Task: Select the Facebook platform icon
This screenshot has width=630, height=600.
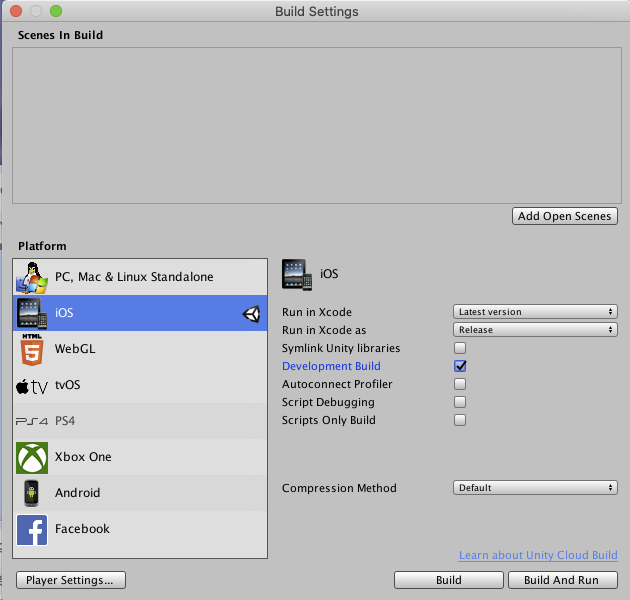Action: point(32,529)
